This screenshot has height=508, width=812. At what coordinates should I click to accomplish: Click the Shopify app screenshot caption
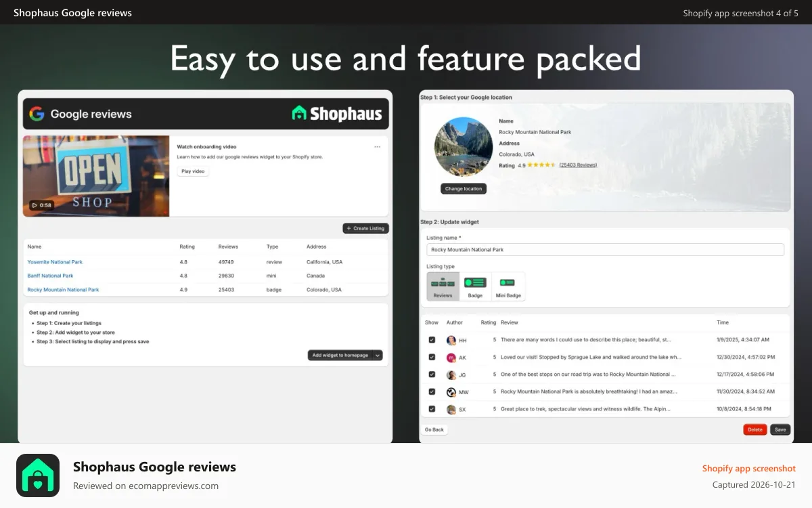[x=749, y=468]
